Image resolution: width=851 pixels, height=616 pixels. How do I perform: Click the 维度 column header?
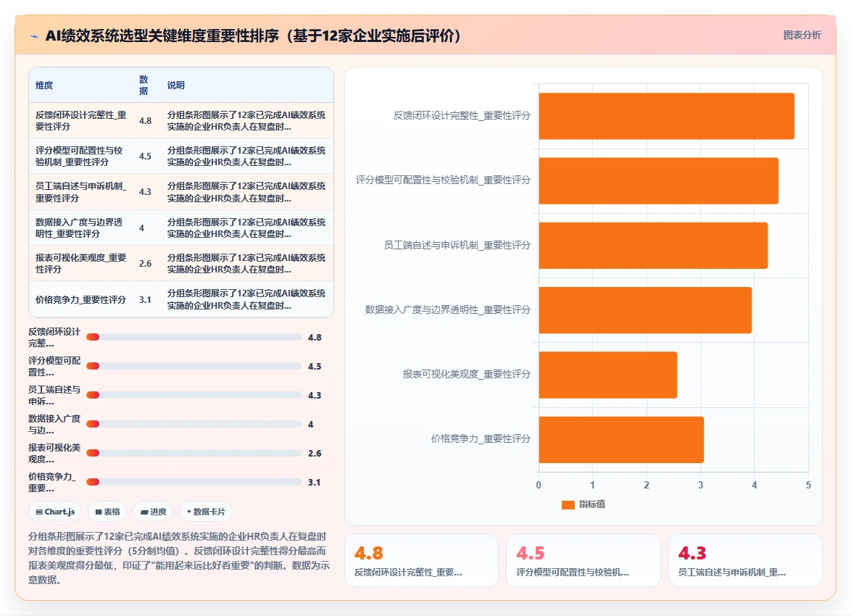point(44,86)
